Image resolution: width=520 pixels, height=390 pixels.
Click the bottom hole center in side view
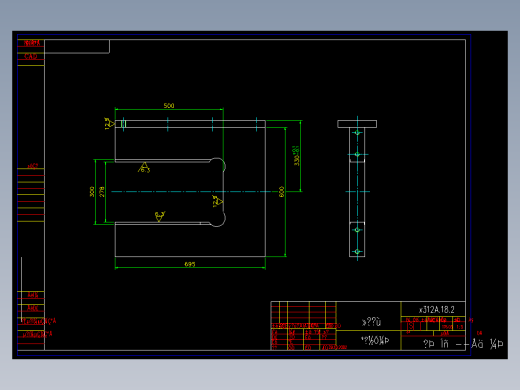tap(357, 252)
